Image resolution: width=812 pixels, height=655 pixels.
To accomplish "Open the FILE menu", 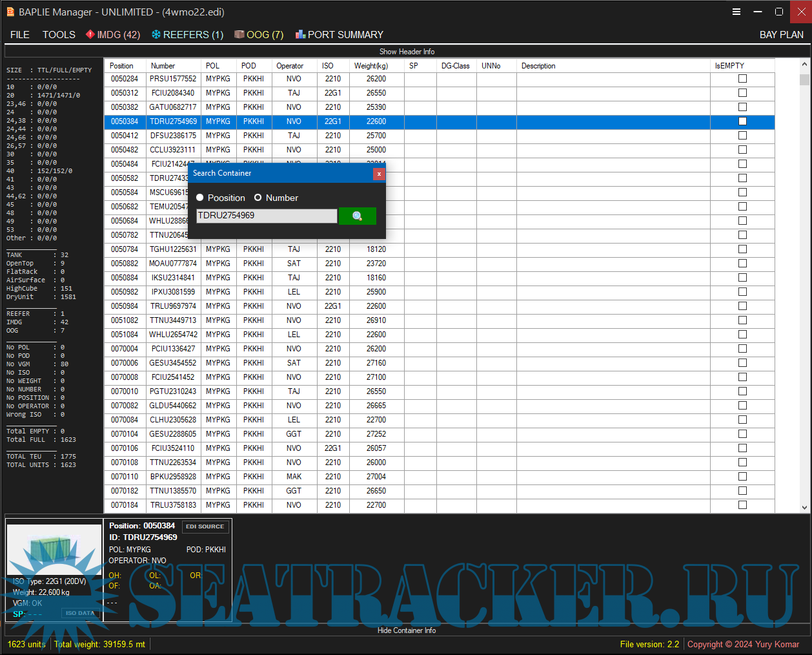I will (x=20, y=35).
